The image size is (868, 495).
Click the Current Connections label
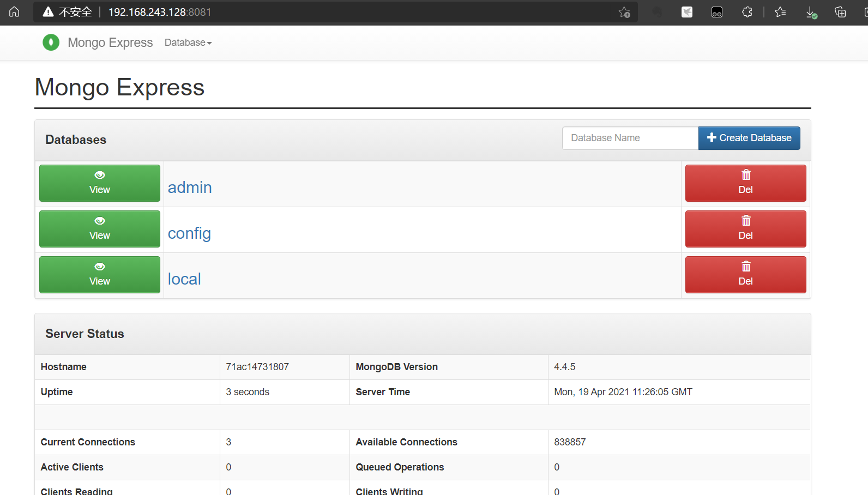click(88, 442)
